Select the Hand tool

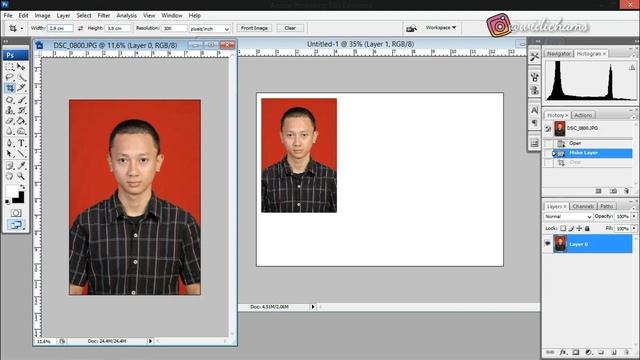coord(9,176)
